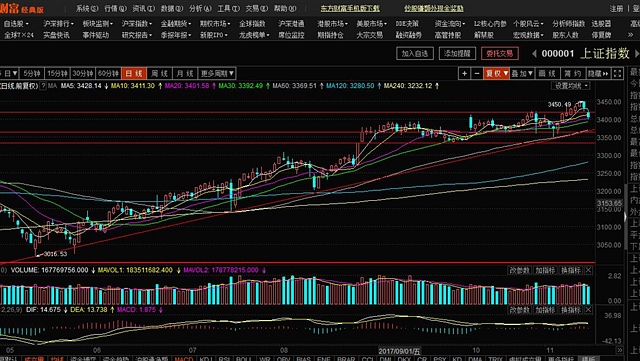Switch chart to 周线 weekly period

click(159, 74)
